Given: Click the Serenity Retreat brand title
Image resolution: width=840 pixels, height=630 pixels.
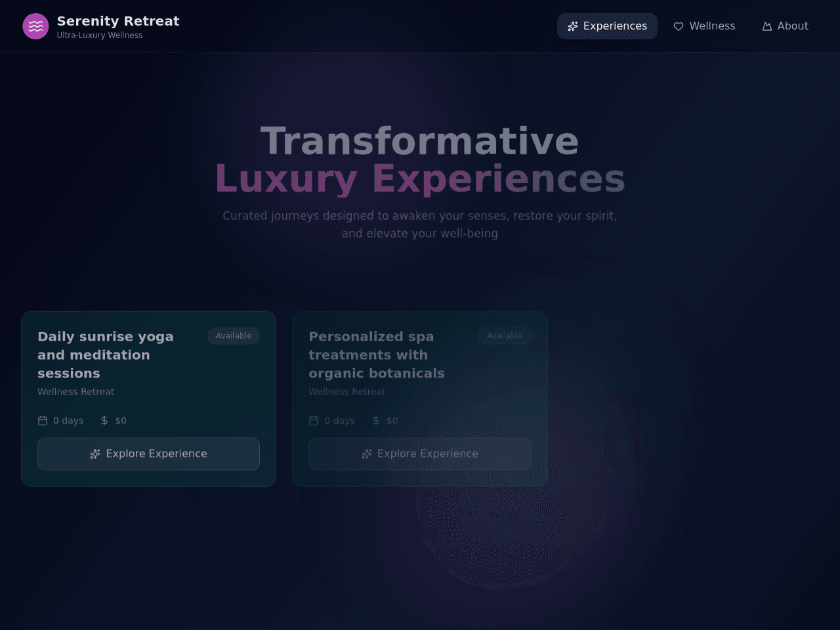Looking at the screenshot, I should [118, 21].
